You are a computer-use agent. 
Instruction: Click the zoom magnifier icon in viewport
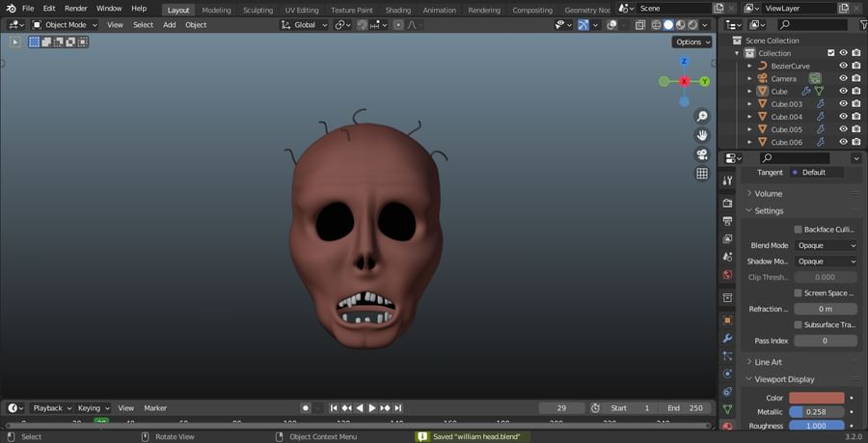[702, 116]
